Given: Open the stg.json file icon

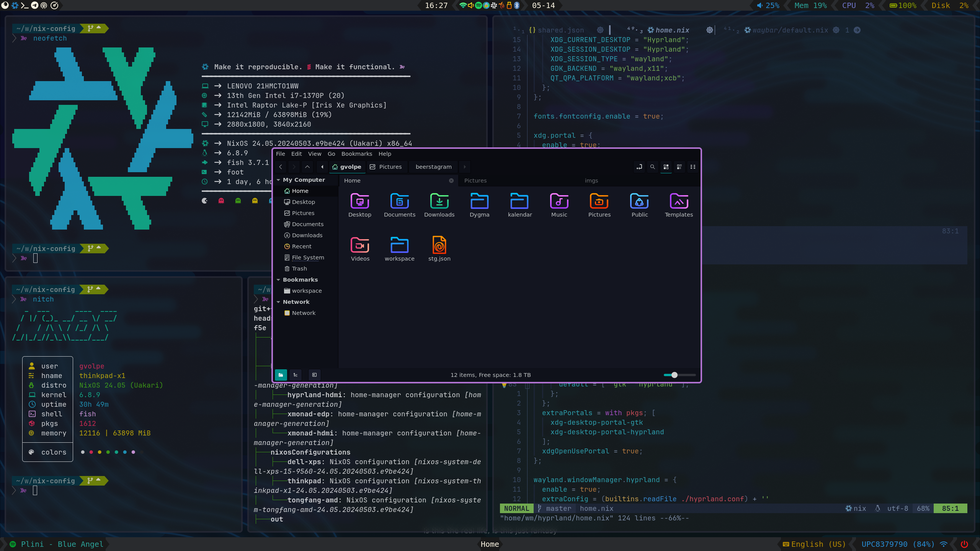Looking at the screenshot, I should click(439, 245).
